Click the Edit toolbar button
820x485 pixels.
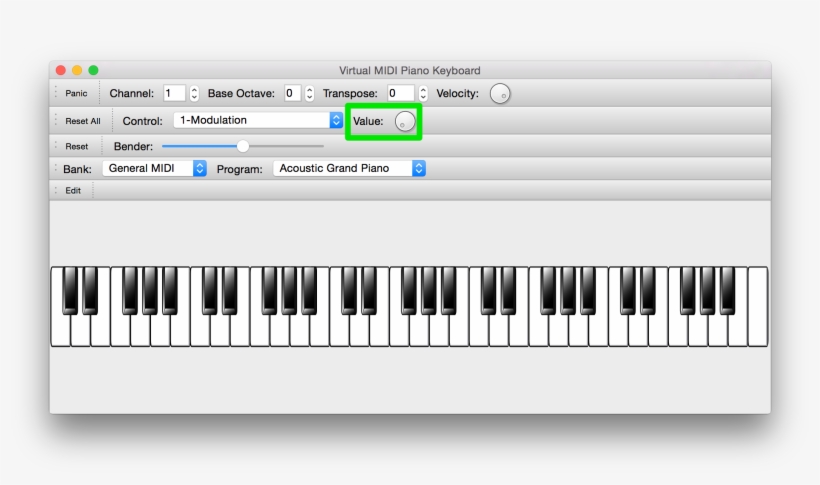(73, 190)
